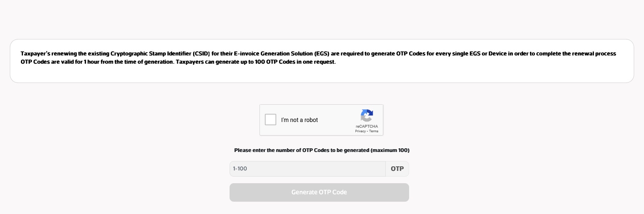This screenshot has width=644, height=214.
Task: Click the "Please enter the number of OTP Codes" label
Action: point(301,150)
